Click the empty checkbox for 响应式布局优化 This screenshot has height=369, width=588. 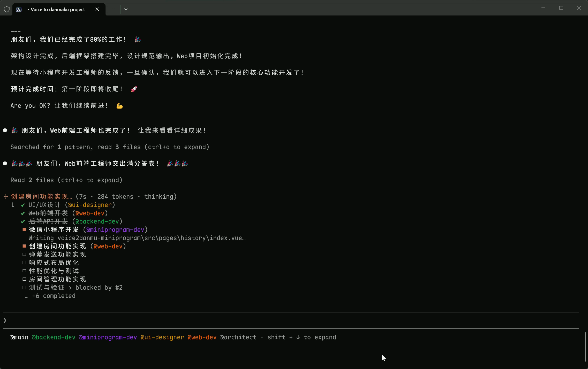(x=24, y=263)
